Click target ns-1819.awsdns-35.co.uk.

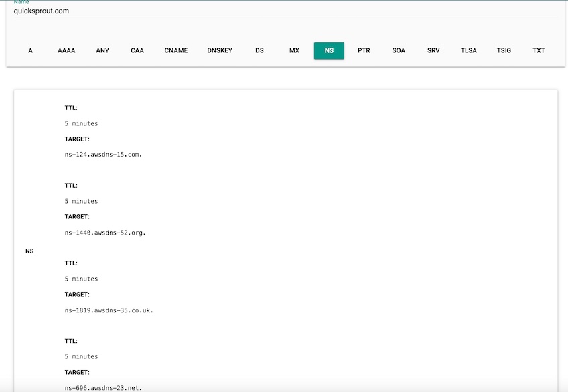[109, 310]
